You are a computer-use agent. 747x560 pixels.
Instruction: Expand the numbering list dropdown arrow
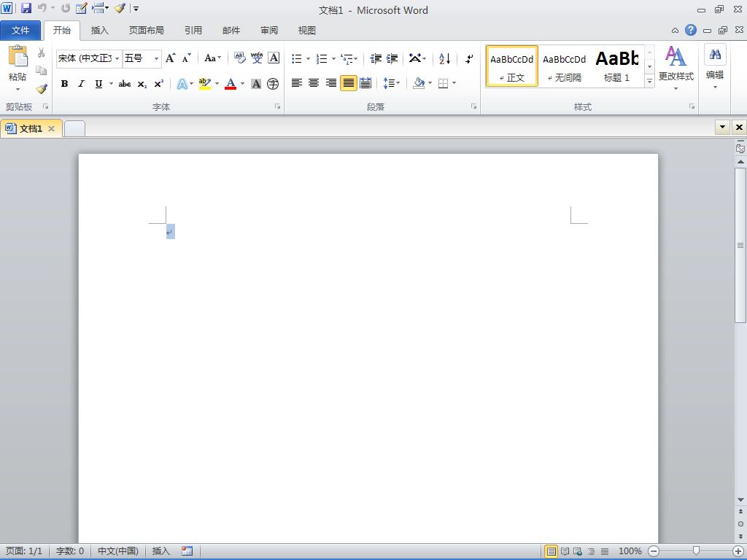[333, 58]
